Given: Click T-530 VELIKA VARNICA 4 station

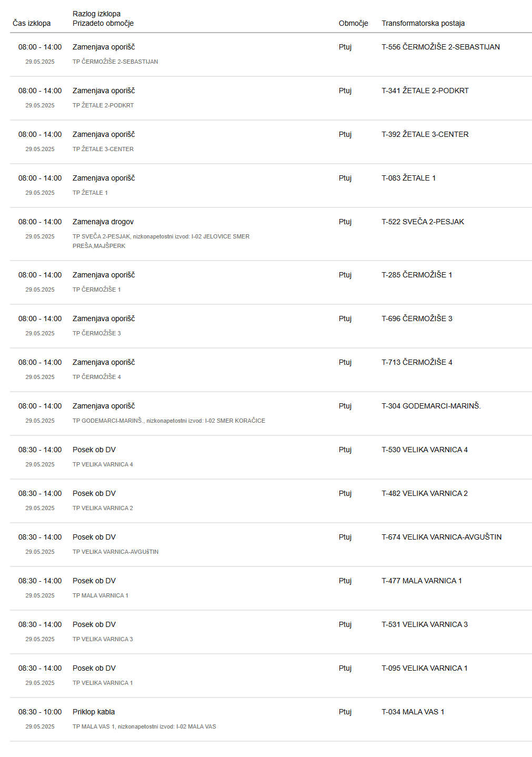Looking at the screenshot, I should [425, 450].
